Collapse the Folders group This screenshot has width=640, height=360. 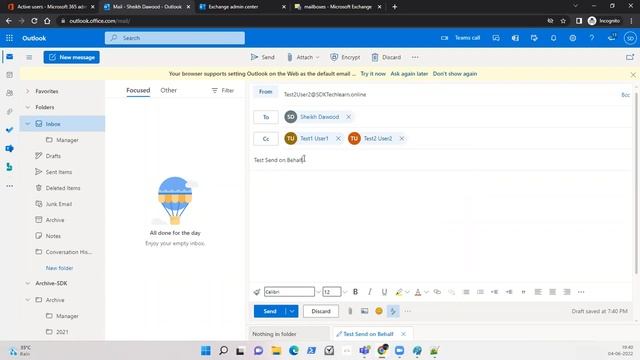click(x=28, y=107)
